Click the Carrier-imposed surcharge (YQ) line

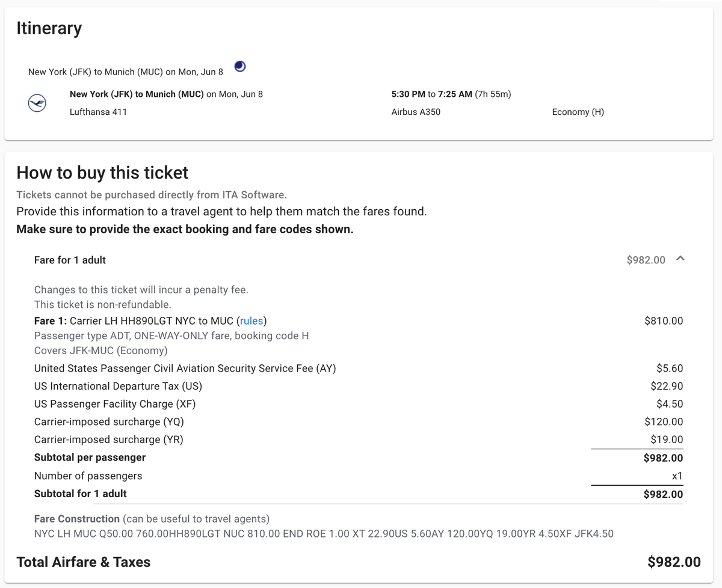coord(109,422)
